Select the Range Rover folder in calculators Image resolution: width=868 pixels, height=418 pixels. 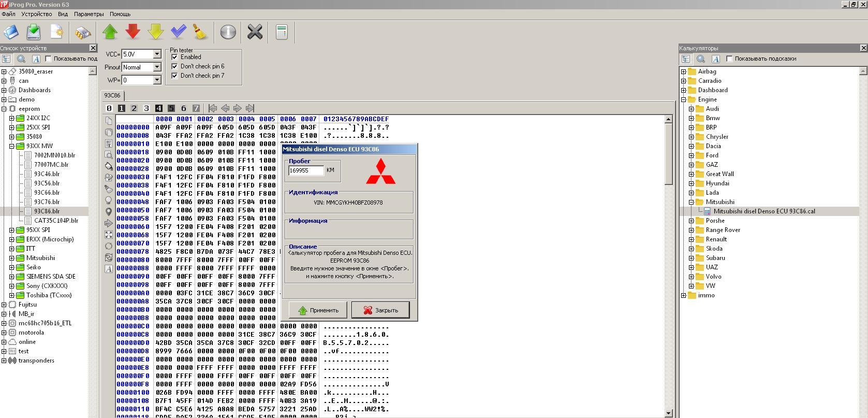tap(723, 230)
